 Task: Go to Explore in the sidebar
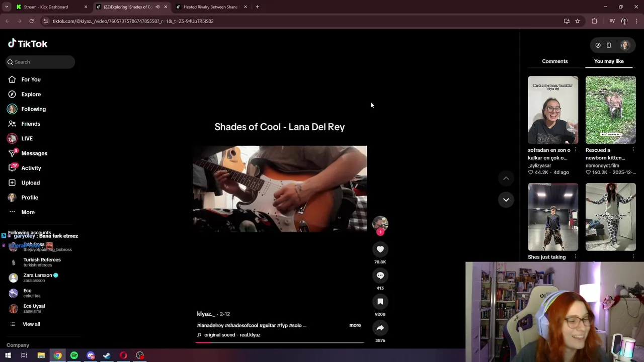(31, 94)
